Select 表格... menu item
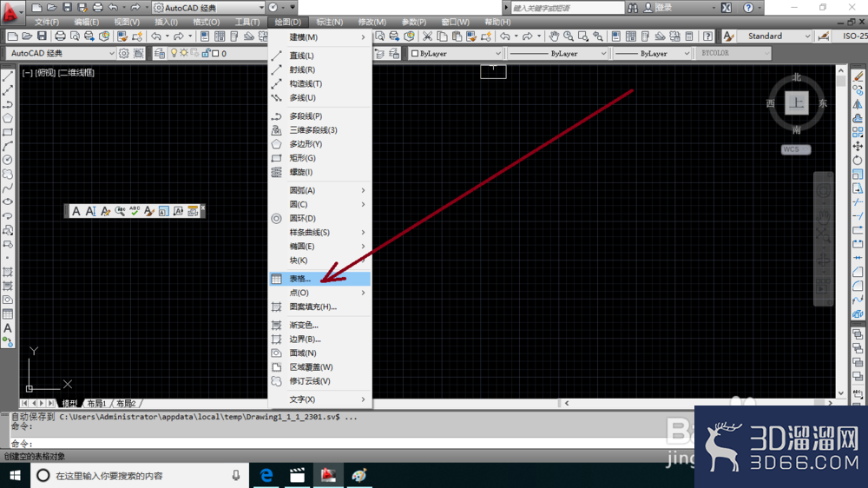 tap(320, 279)
